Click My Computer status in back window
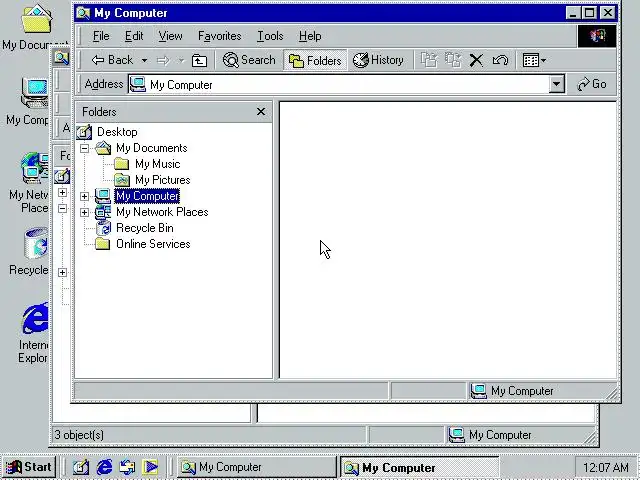Image resolution: width=640 pixels, height=480 pixels. click(x=520, y=435)
